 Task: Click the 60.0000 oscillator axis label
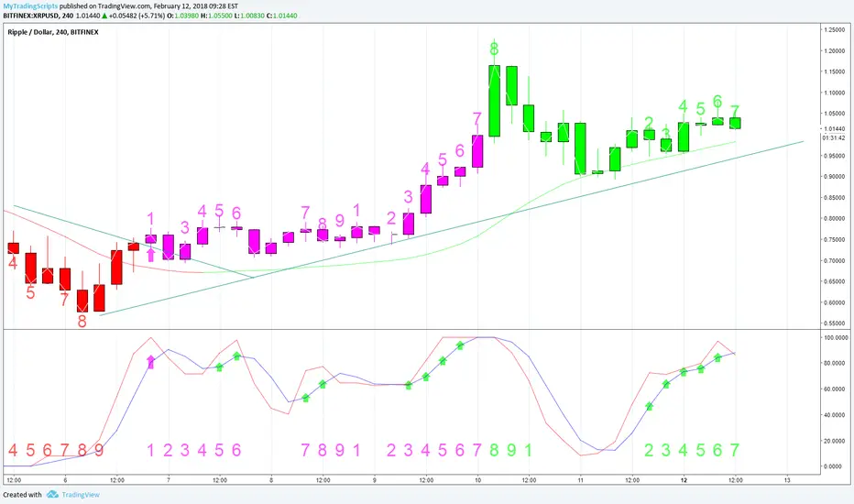pos(836,389)
